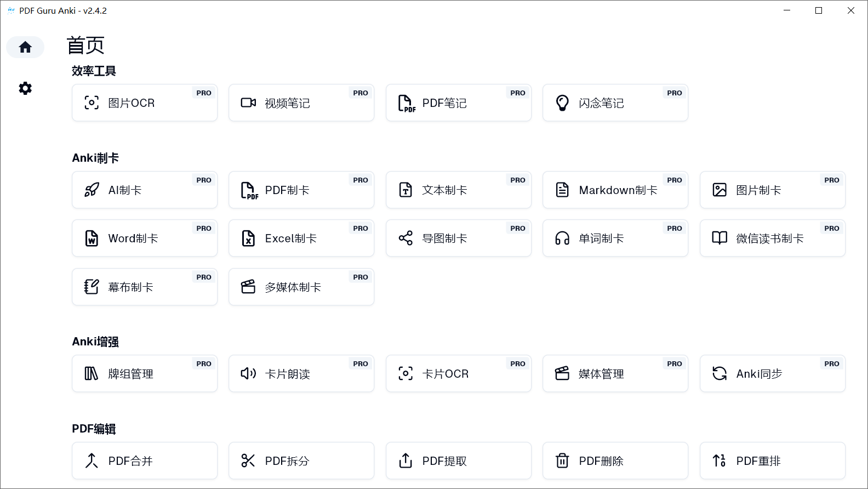Click the PDF笔记 file icon

[406, 103]
